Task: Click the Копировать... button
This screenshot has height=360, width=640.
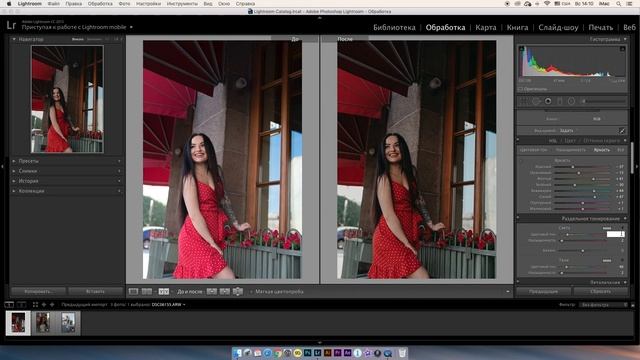Action: pyautogui.click(x=38, y=291)
